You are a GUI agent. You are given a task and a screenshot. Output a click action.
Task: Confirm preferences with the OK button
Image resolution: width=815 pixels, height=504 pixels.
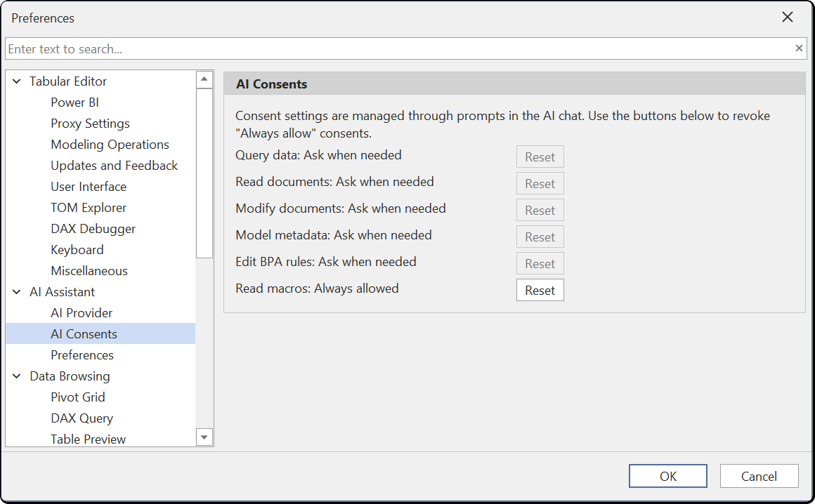pos(667,475)
